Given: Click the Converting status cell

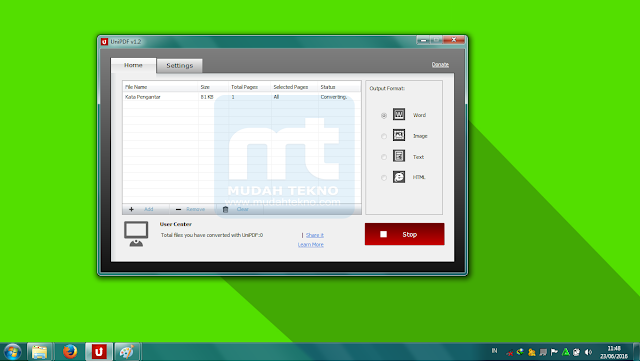Looking at the screenshot, I should tap(333, 97).
